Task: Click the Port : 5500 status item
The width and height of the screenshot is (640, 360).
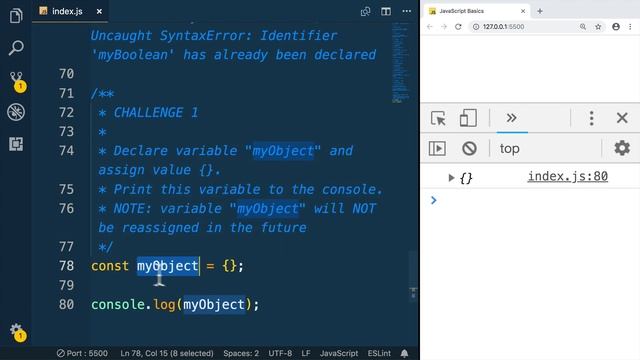Action: point(82,353)
